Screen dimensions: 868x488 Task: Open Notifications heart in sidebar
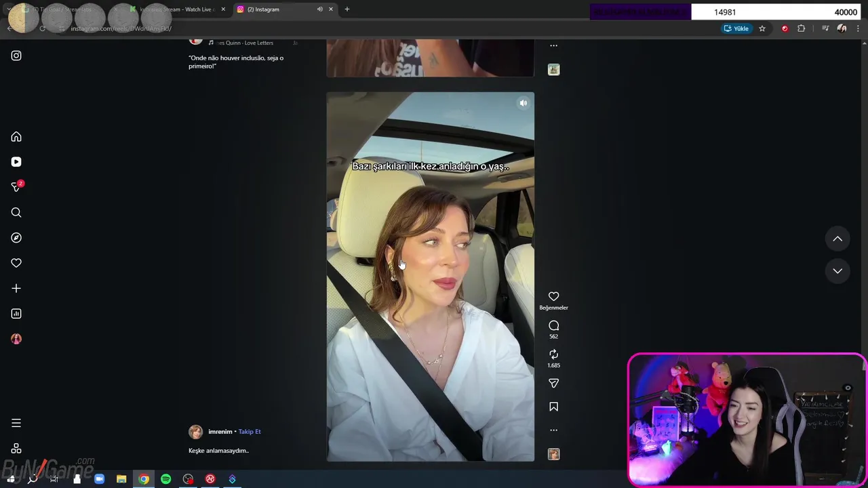16,263
